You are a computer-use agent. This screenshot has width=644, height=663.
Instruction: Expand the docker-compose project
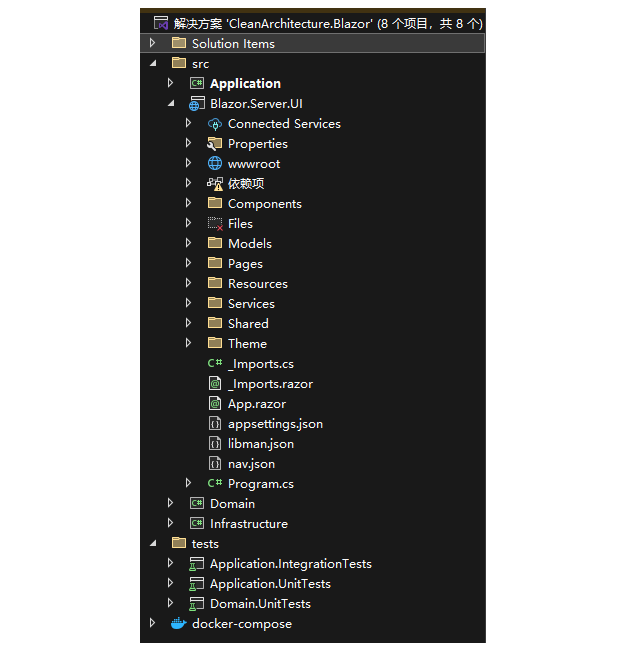[153, 623]
